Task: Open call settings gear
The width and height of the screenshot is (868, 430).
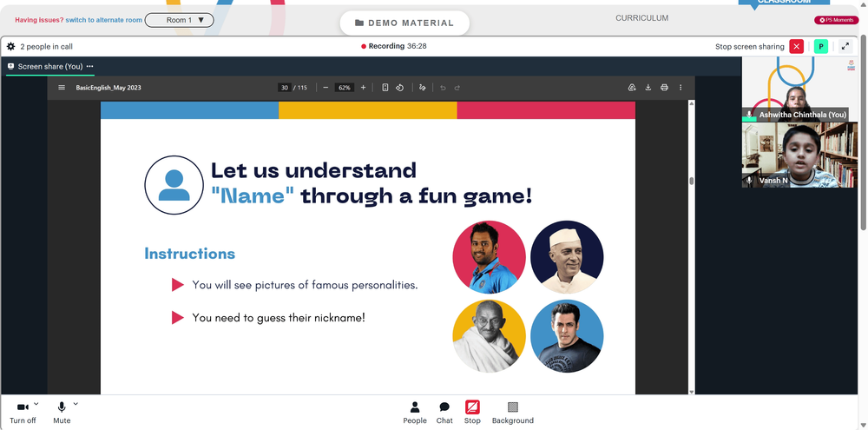Action: click(x=10, y=47)
